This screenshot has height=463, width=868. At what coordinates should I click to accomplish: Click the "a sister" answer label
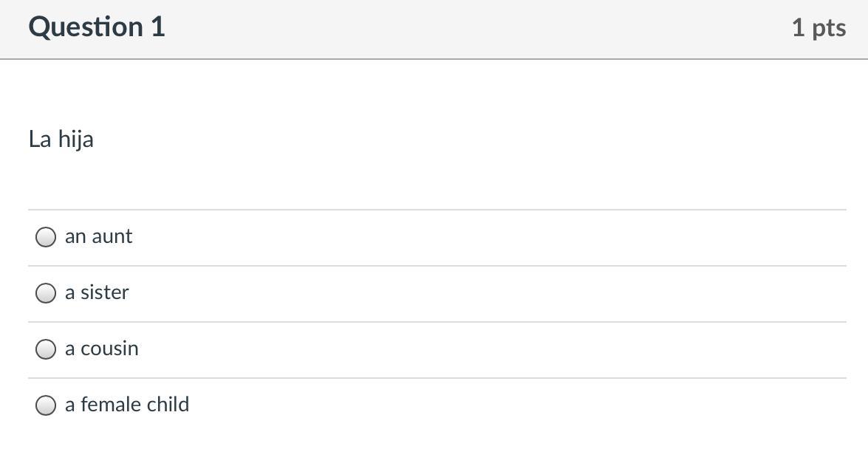(97, 292)
